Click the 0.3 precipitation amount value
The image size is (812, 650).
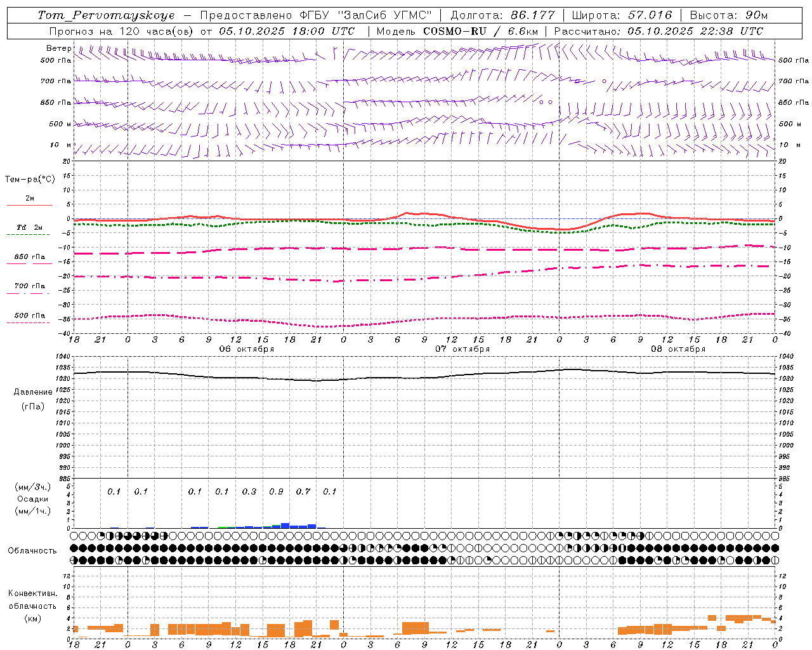click(249, 491)
